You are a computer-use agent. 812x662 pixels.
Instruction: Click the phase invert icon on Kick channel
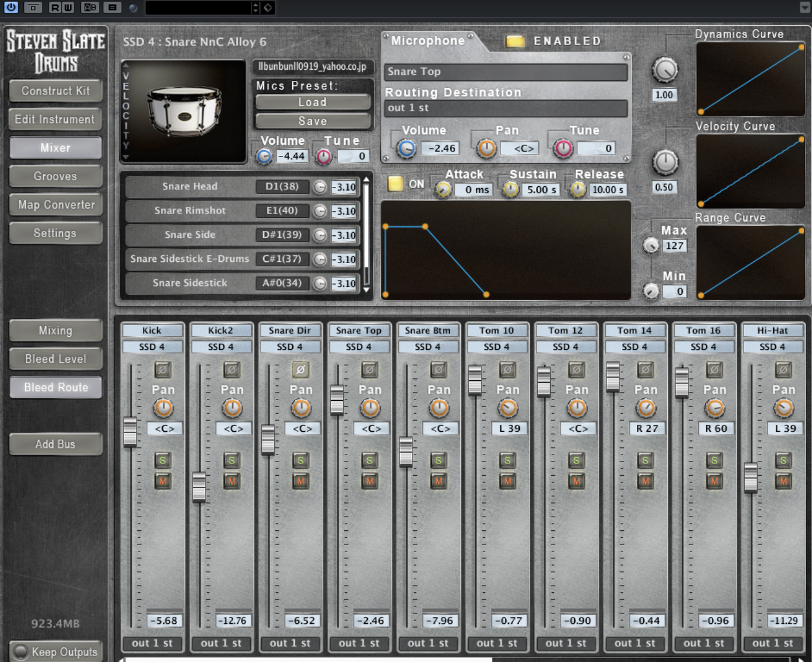[x=162, y=370]
